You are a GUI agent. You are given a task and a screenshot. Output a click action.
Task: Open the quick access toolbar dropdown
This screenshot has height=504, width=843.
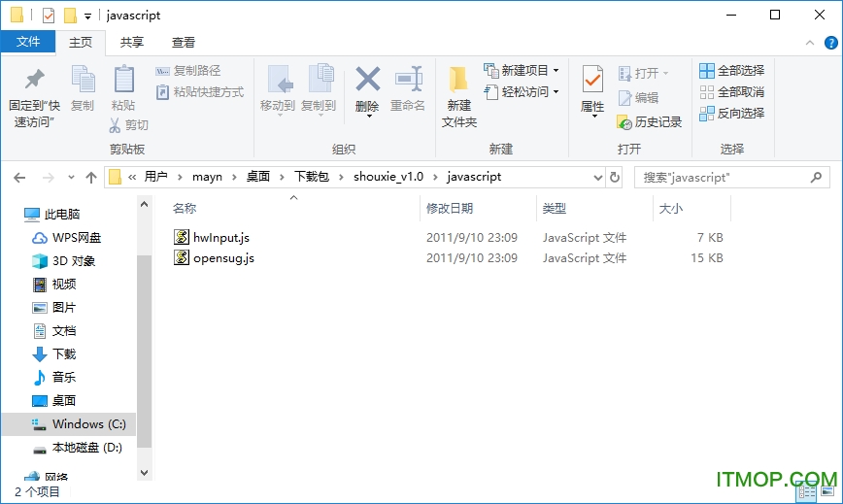click(87, 17)
